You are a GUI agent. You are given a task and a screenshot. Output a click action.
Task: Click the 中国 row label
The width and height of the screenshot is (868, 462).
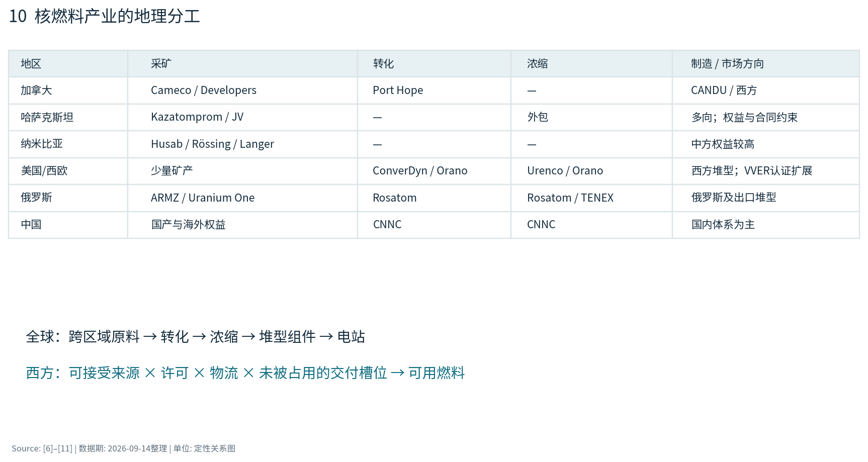tap(68, 225)
